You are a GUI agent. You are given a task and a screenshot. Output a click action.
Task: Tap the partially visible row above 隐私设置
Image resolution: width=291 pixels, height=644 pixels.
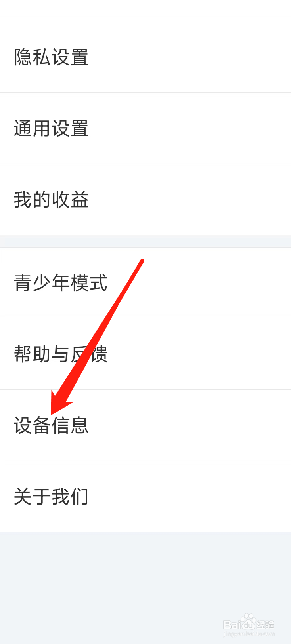[145, 10]
